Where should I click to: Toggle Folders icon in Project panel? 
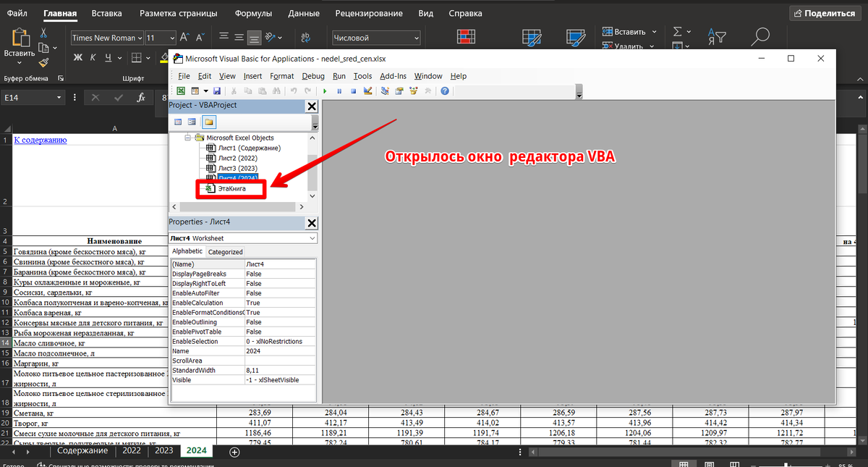coord(208,122)
